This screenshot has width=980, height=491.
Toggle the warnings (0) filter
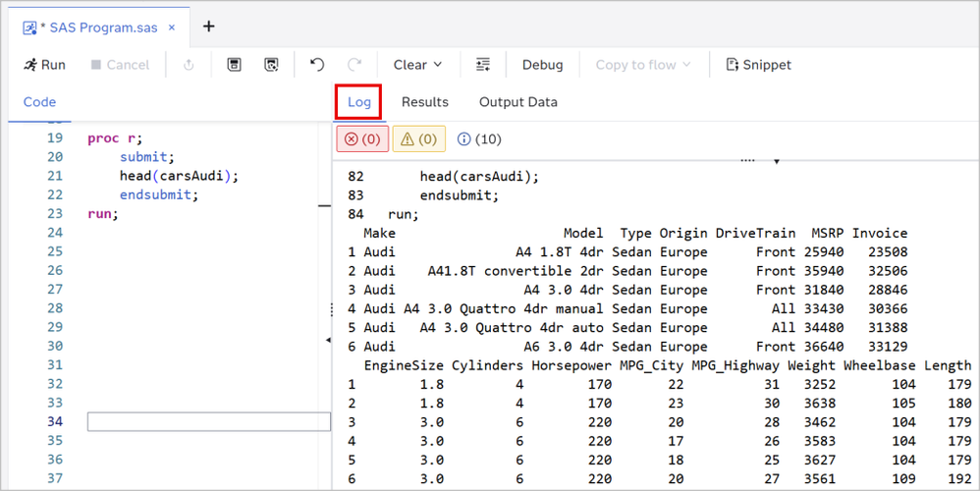[x=418, y=138]
